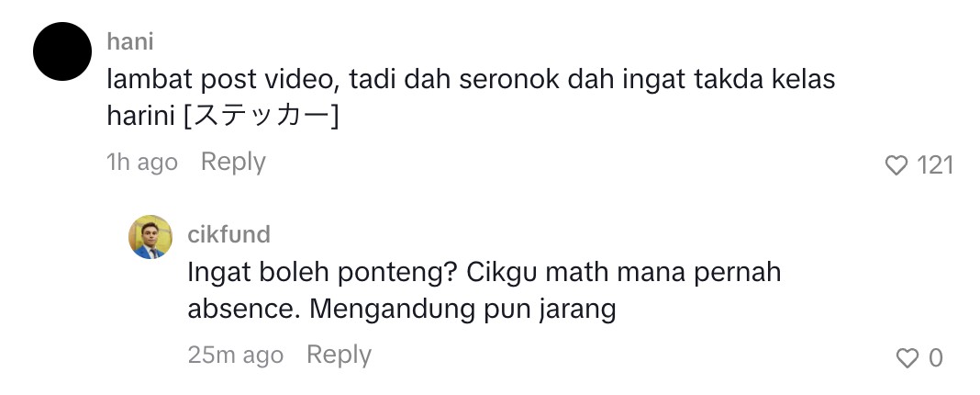980x395 pixels.
Task: Click the word 'harini' in hani's comment
Action: [x=140, y=117]
